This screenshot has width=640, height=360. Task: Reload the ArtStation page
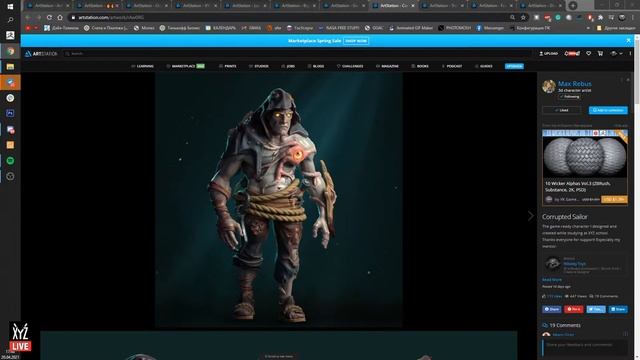[x=49, y=18]
